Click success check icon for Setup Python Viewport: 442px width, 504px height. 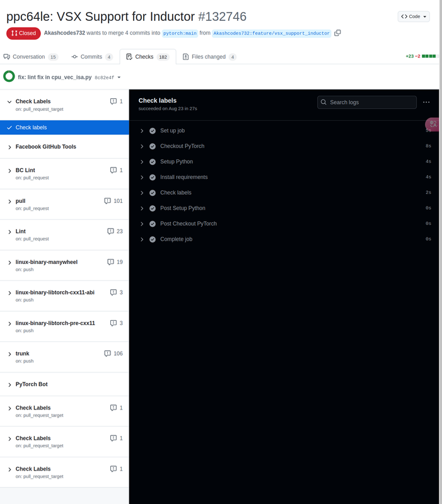153,162
